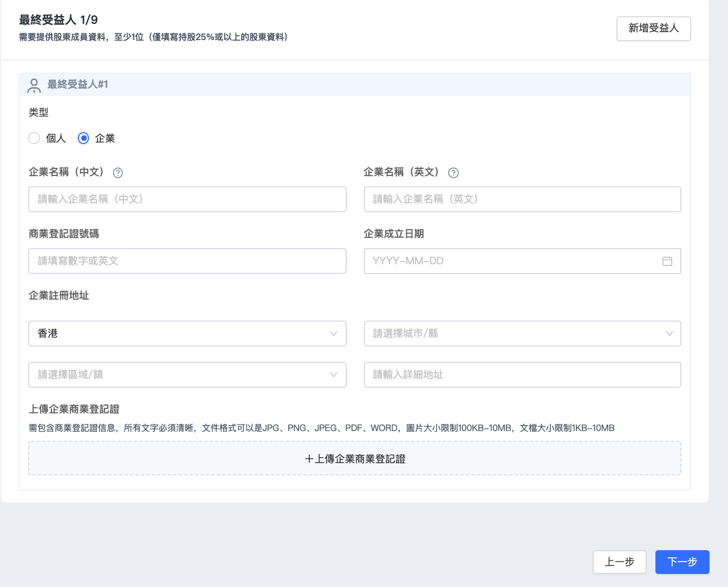Click the person icon beside 最終受益人#1
728x587 pixels.
(x=34, y=85)
